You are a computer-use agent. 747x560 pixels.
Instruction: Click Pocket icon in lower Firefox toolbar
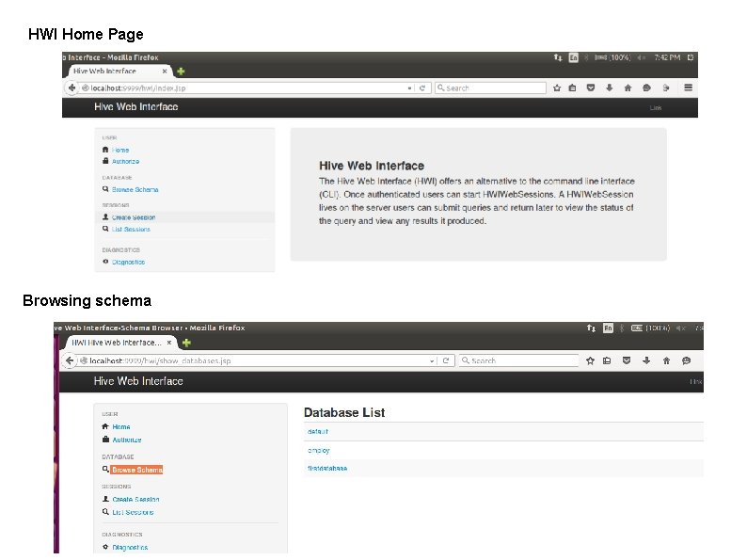pyautogui.click(x=627, y=360)
